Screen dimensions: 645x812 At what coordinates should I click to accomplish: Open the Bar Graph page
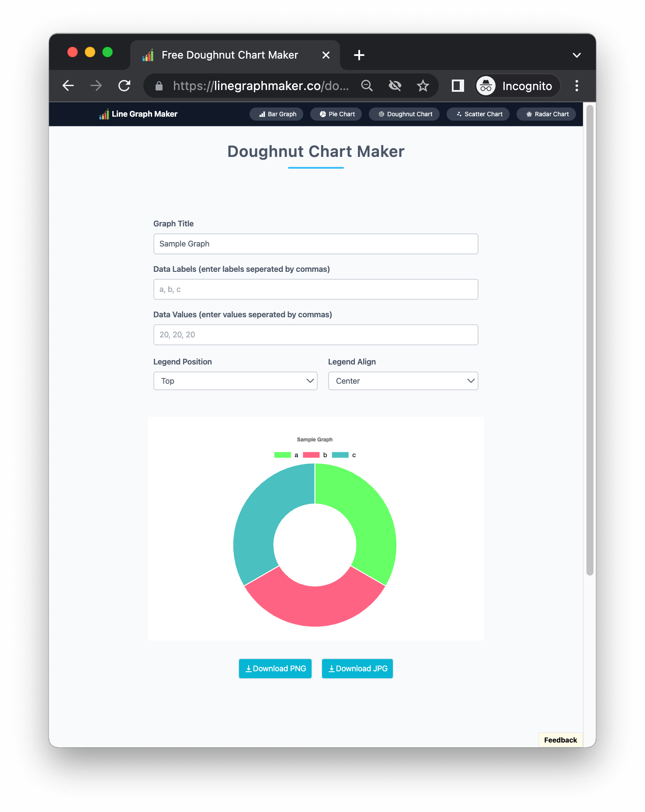click(277, 114)
